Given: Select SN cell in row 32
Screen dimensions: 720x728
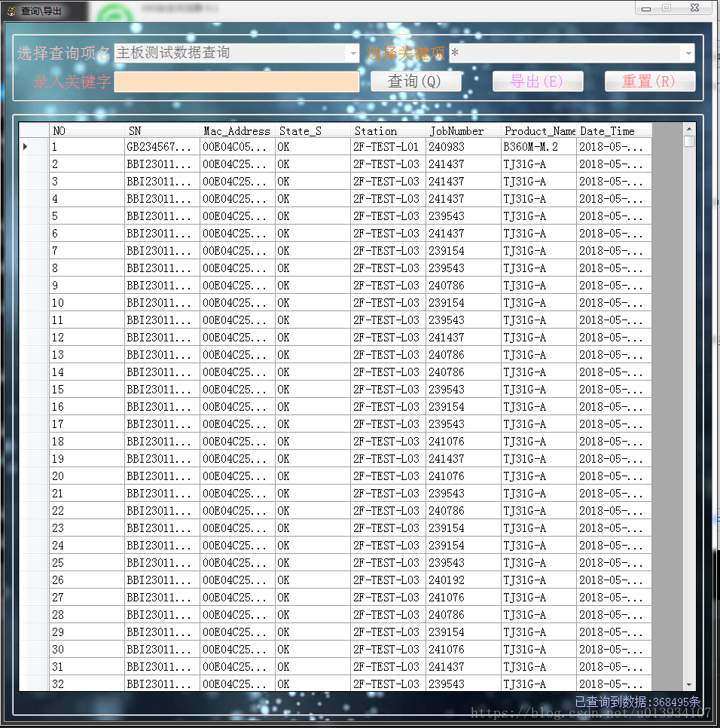Looking at the screenshot, I should [163, 684].
